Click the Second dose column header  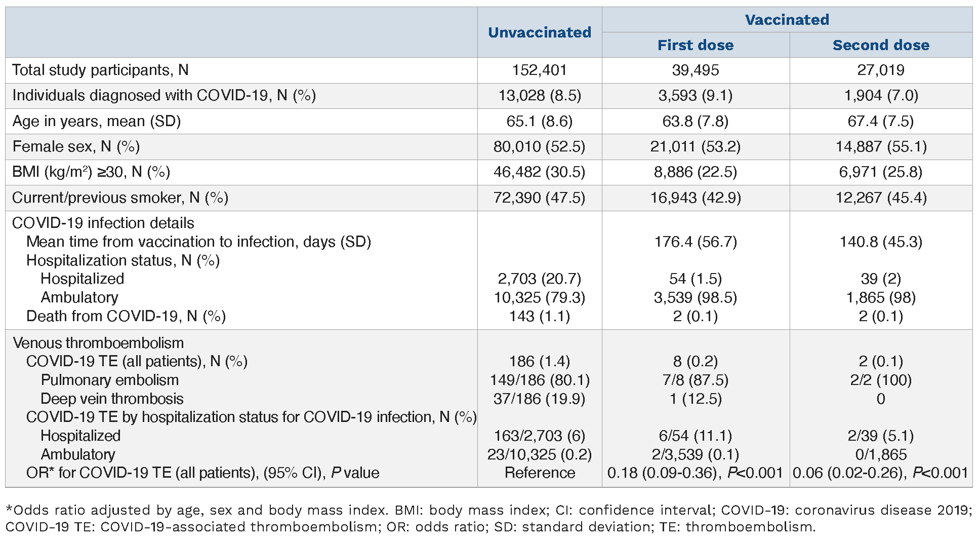pyautogui.click(x=880, y=45)
